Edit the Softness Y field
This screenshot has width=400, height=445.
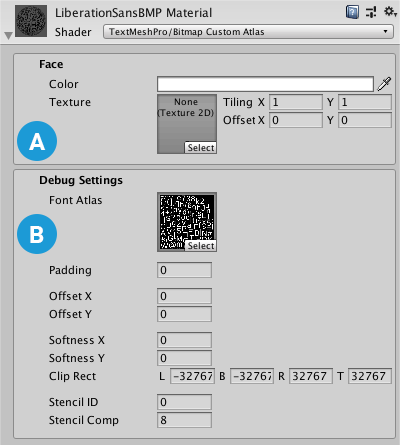[x=184, y=358]
